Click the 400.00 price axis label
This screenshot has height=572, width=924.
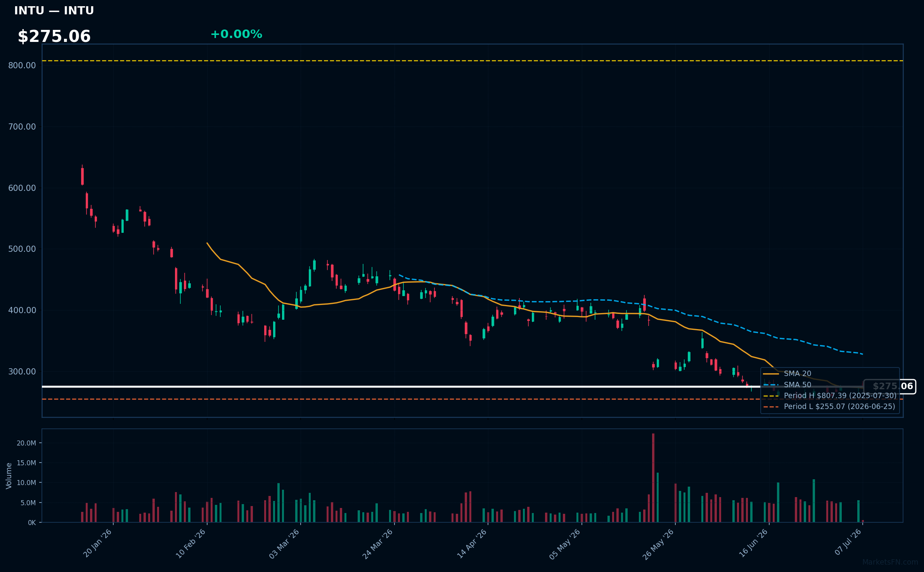pyautogui.click(x=22, y=310)
